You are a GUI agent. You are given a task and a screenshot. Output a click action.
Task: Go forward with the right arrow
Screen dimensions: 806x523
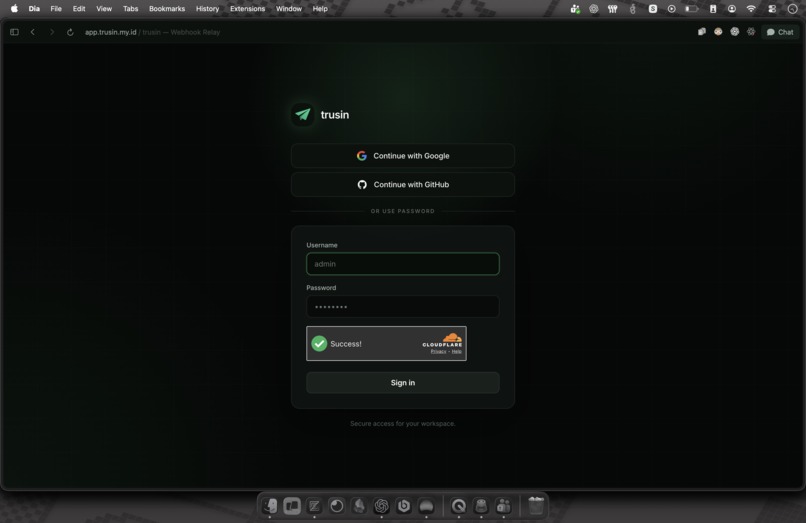[51, 32]
